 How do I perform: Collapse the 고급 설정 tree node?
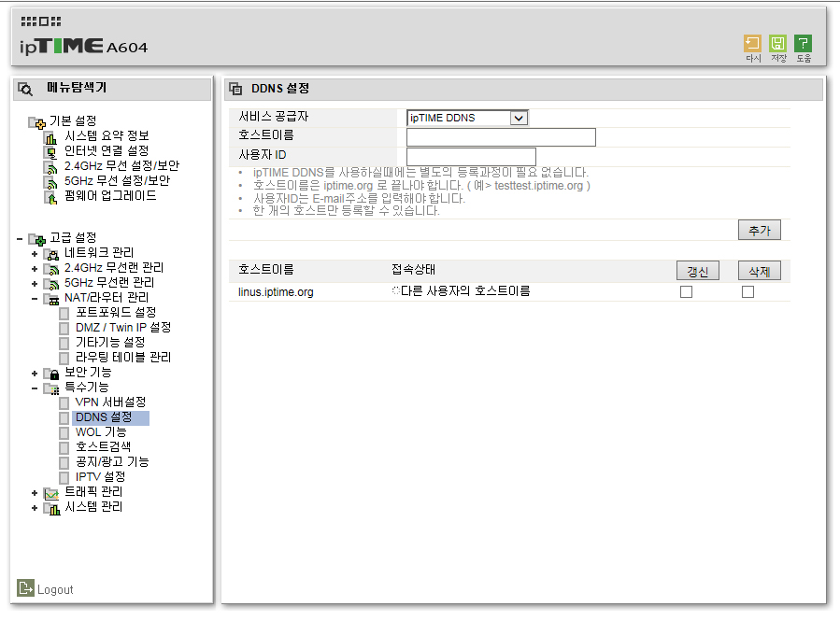pos(20,239)
